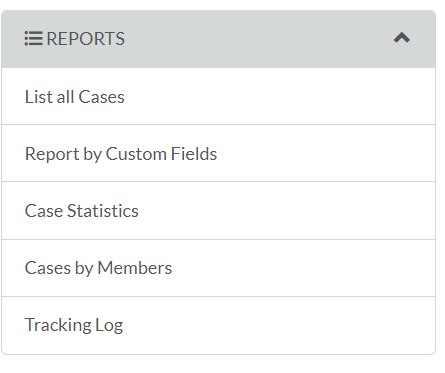
Task: Click the list icon beside REPORTS
Action: pos(33,38)
